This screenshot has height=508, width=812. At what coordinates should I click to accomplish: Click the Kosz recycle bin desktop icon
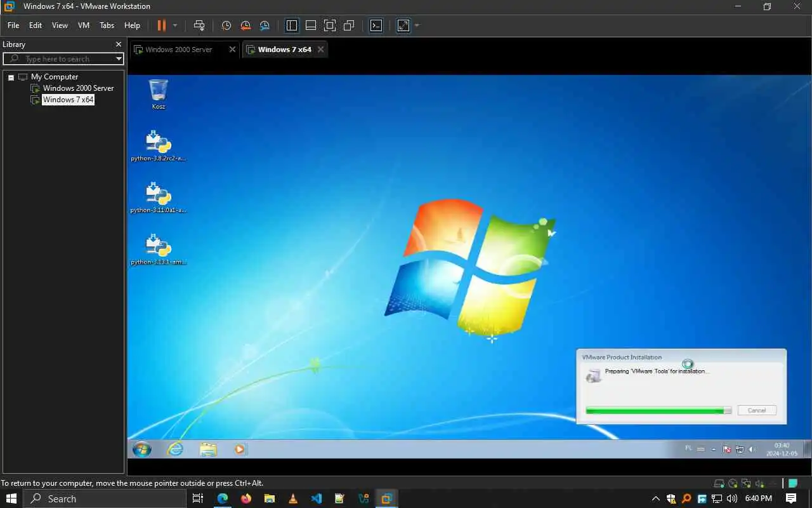159,94
